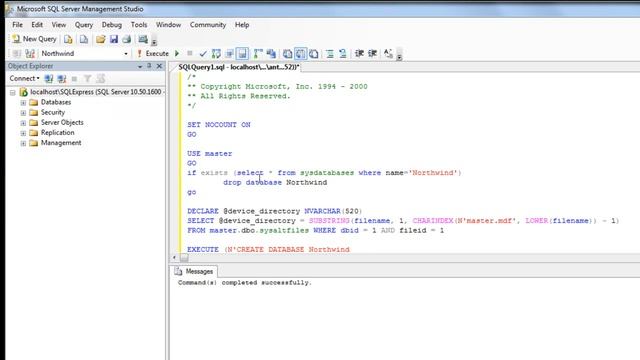The height and width of the screenshot is (360, 640).
Task: Select the SQLQuery1.sql document tab
Action: (239, 67)
